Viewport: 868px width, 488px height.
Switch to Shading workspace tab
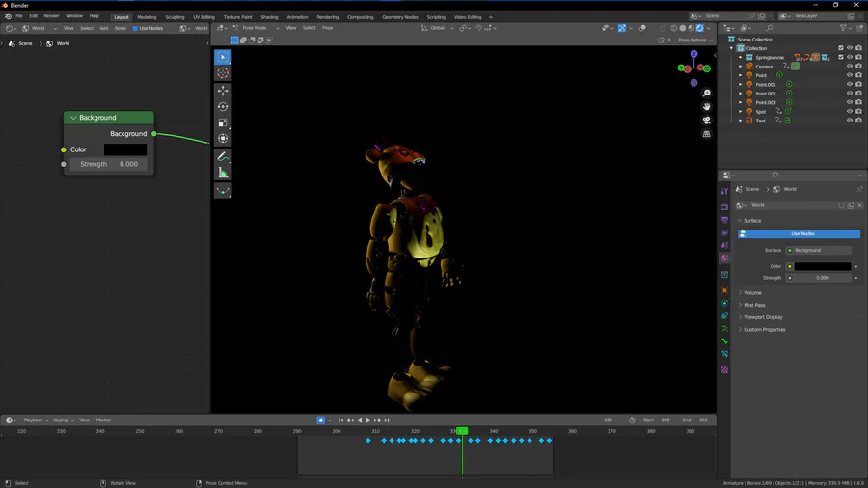tap(269, 17)
